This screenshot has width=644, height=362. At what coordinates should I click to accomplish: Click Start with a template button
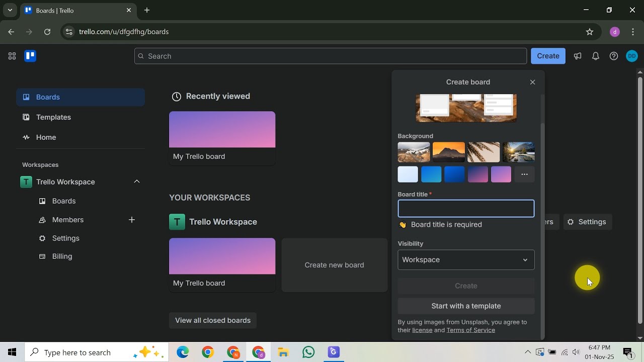click(x=466, y=306)
